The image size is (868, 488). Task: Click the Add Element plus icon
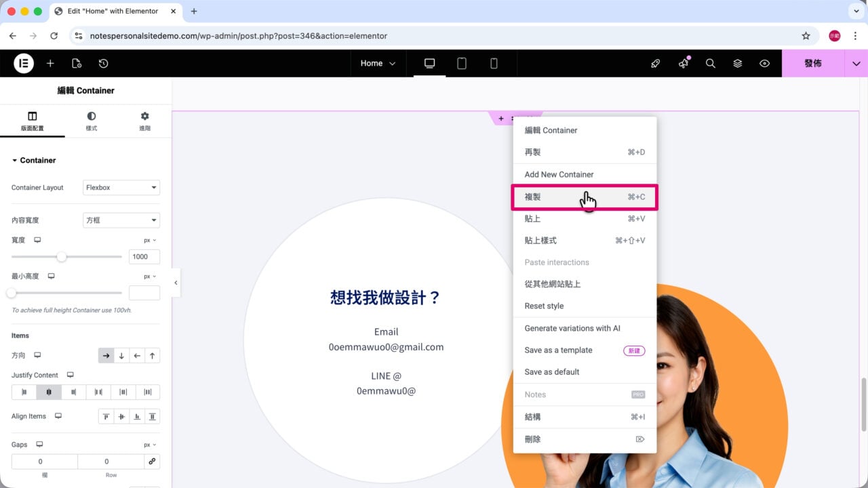click(x=50, y=63)
